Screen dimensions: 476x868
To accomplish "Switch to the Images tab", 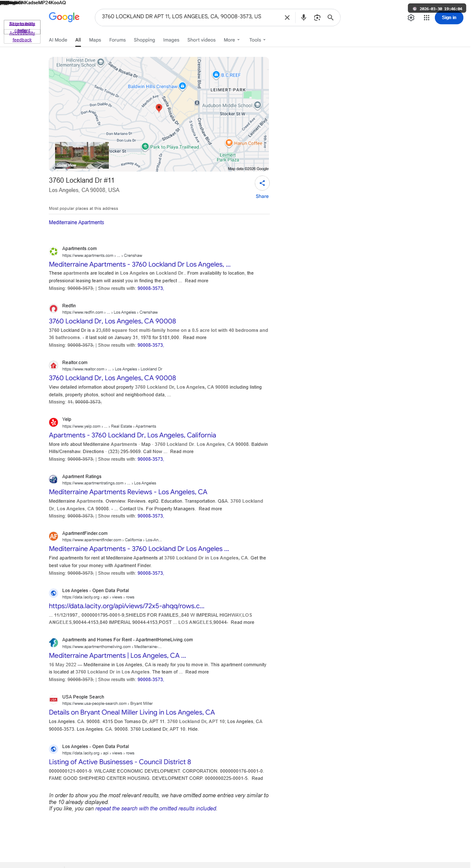I will [x=171, y=40].
